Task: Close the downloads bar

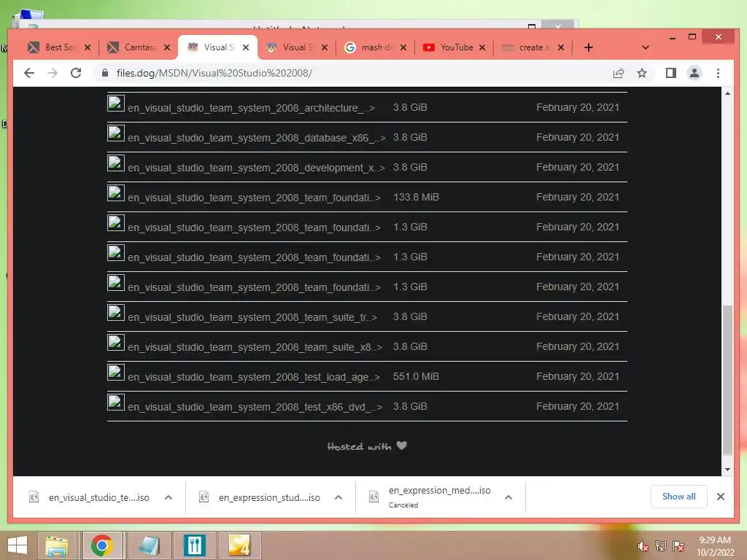Action: (x=721, y=497)
